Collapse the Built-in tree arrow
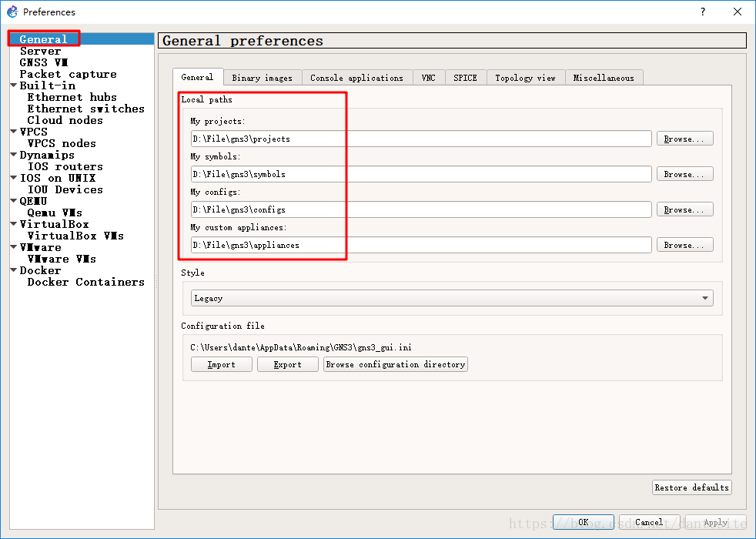The height and width of the screenshot is (539, 756). coord(14,85)
